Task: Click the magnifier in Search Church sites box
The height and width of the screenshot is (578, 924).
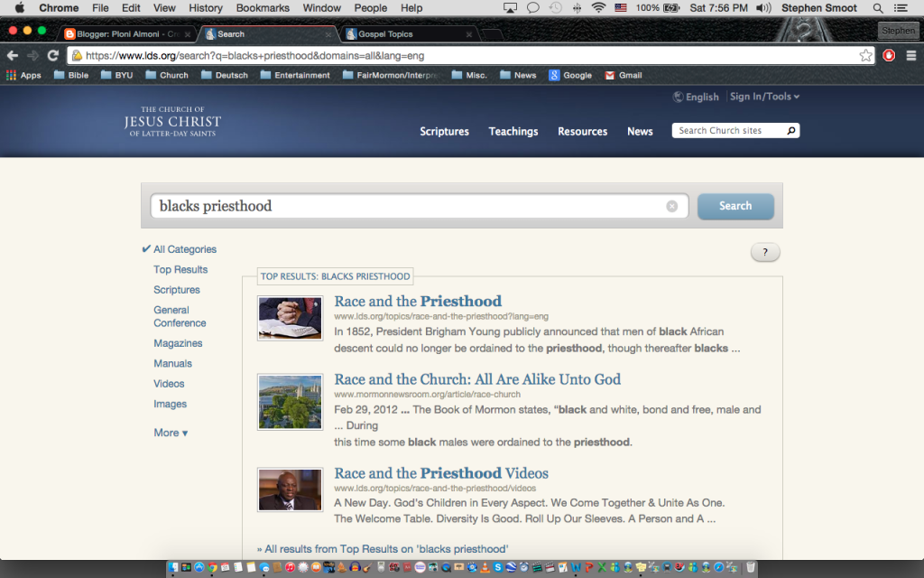Action: [x=790, y=130]
